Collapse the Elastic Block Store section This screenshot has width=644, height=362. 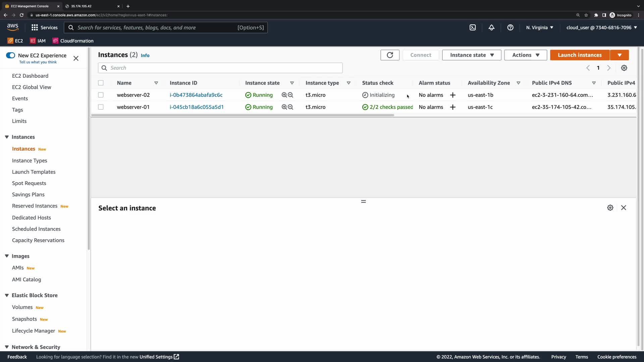pos(7,295)
